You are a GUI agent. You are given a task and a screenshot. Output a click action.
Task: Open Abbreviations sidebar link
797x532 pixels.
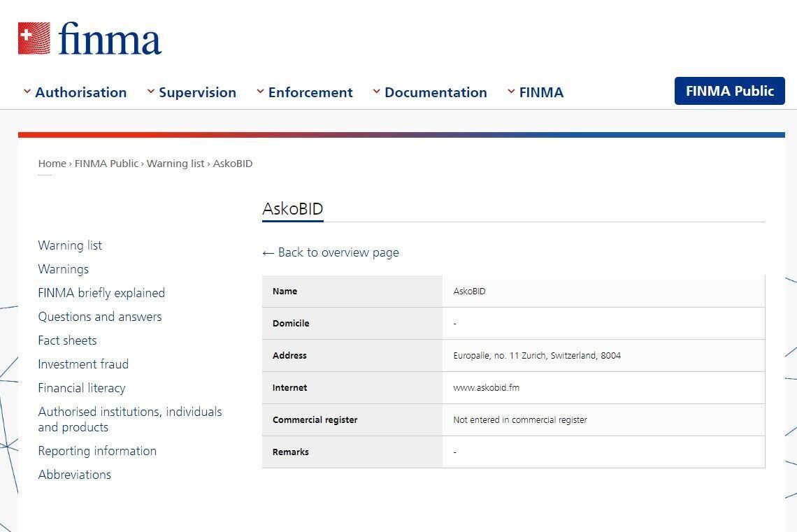coord(75,475)
